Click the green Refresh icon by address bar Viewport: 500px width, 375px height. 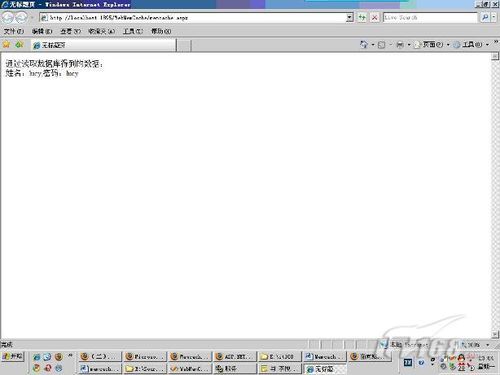[362, 17]
